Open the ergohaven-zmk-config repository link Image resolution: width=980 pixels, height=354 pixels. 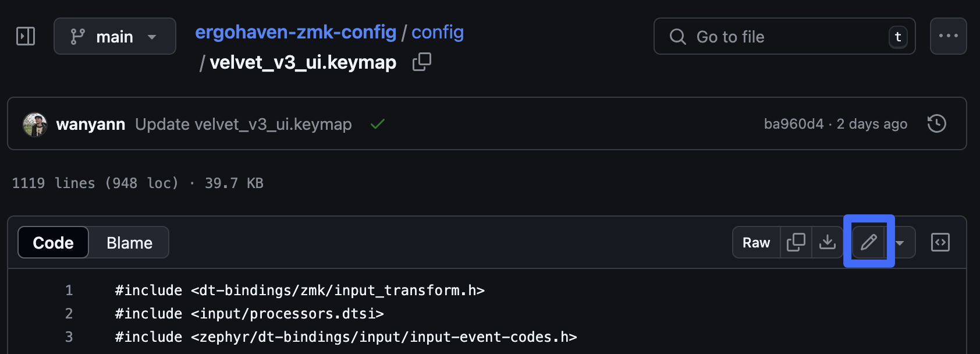[x=296, y=32]
